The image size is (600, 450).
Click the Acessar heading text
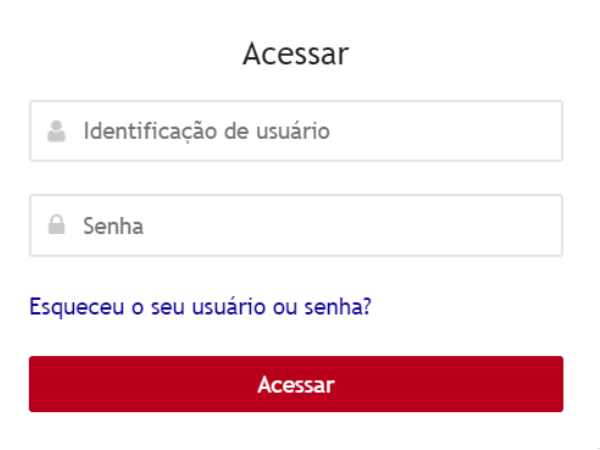click(x=296, y=54)
